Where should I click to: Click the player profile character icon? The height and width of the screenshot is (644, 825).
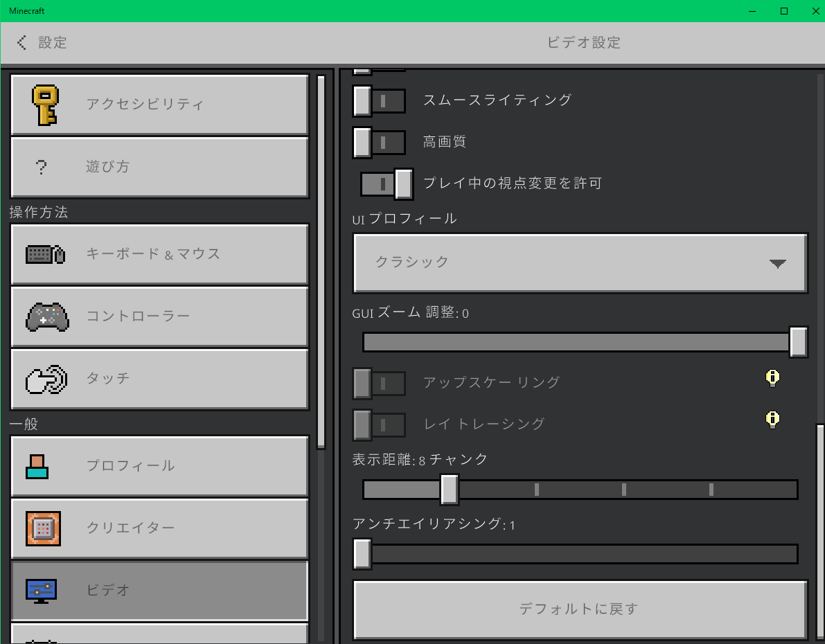(37, 467)
